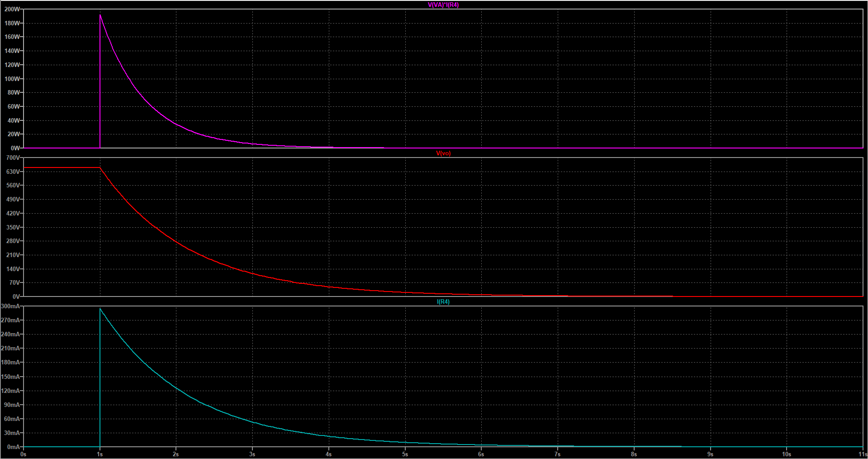Click the V(vo) trace label
This screenshot has height=459, width=868.
(x=443, y=153)
